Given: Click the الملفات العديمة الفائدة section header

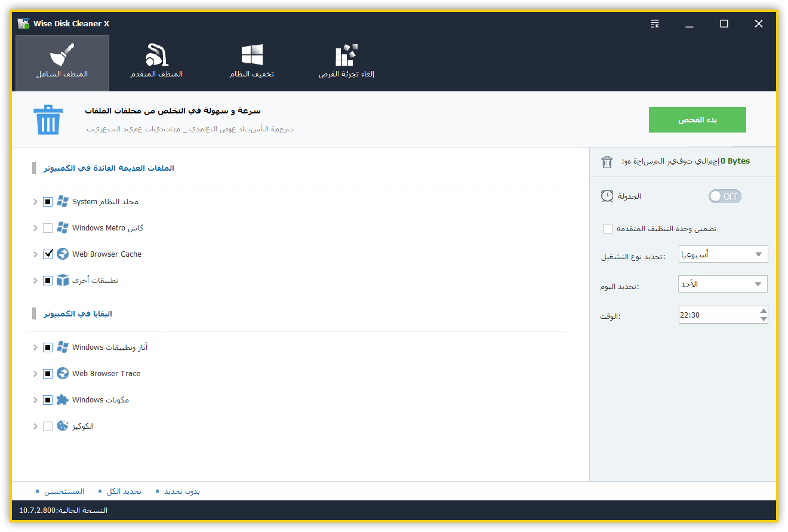Looking at the screenshot, I should (109, 168).
